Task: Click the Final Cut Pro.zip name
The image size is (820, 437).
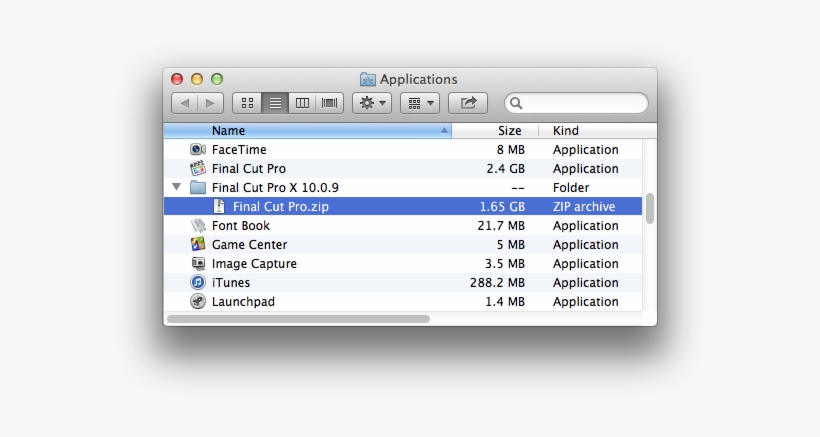Action: (x=281, y=206)
